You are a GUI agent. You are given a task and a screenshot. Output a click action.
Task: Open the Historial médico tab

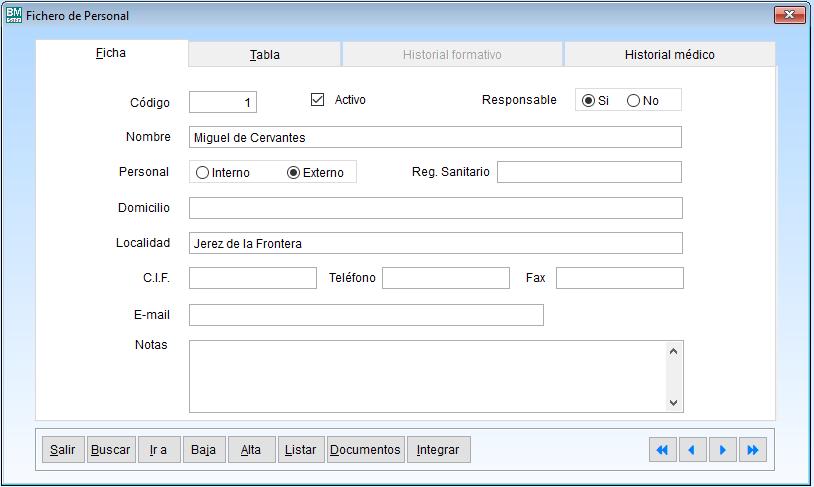[669, 55]
